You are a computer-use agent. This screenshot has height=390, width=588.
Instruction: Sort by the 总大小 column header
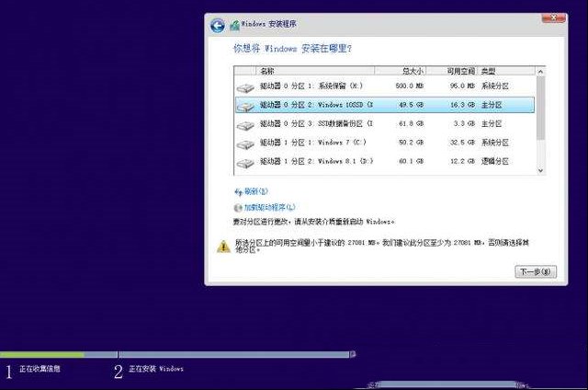[401, 71]
